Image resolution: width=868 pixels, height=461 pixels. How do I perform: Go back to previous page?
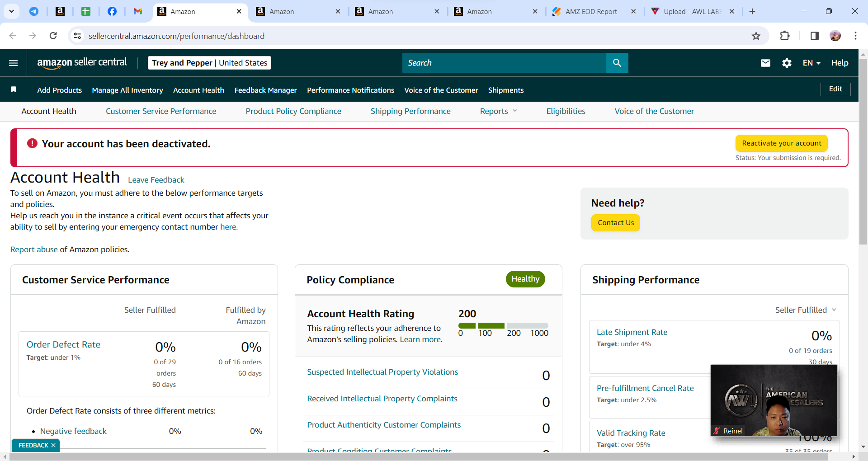coord(13,36)
